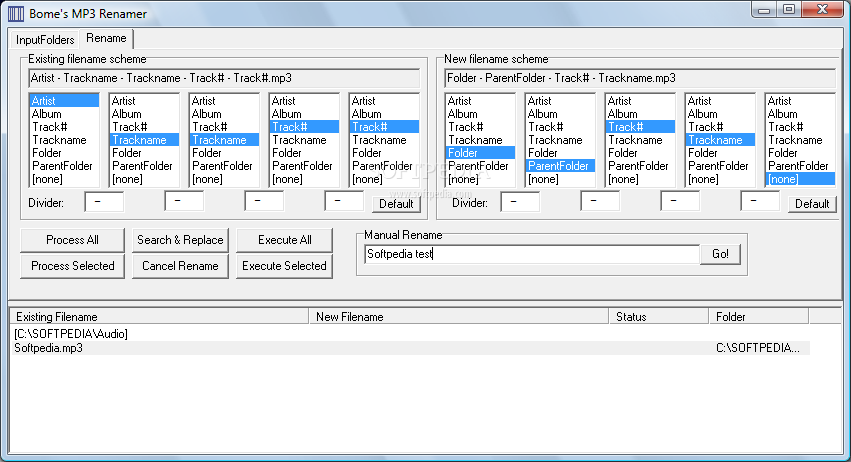Click last Divider field in Existing scheme
Screen dimensions: 851x462
(x=344, y=202)
